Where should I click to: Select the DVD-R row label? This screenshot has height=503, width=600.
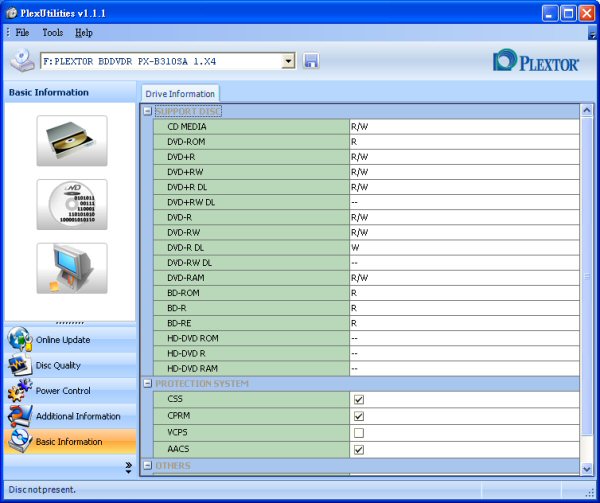[179, 217]
